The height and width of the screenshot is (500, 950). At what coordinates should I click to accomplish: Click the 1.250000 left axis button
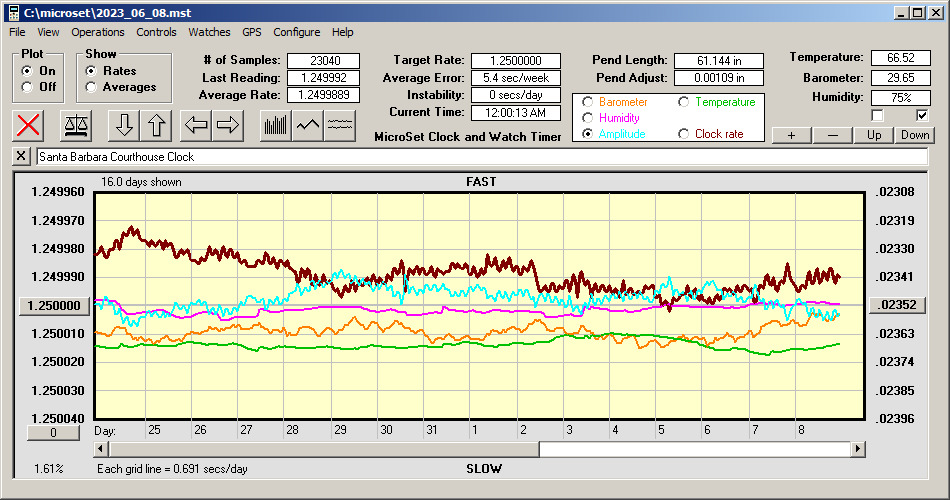54,305
